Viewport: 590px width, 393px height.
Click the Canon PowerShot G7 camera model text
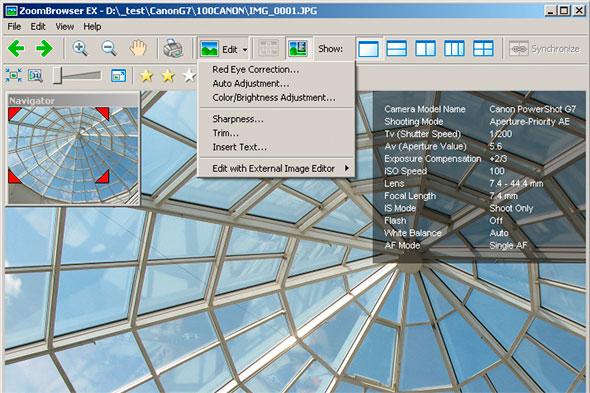(532, 109)
